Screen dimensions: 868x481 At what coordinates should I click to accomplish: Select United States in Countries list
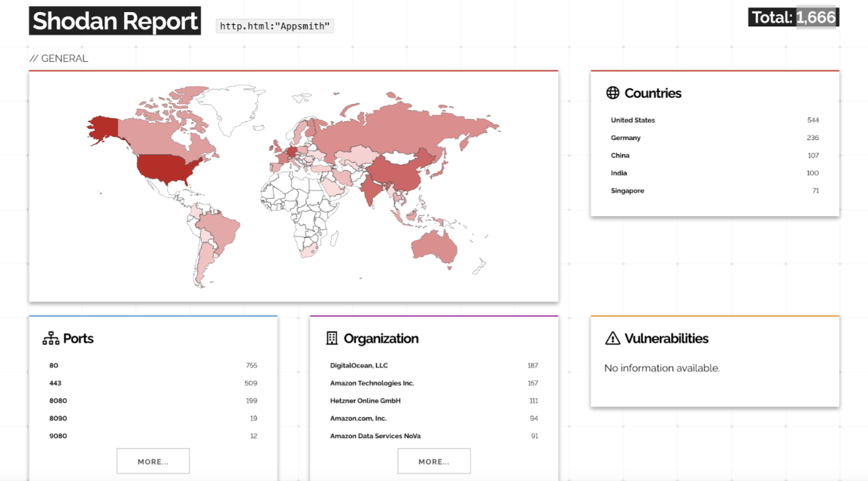coord(633,120)
